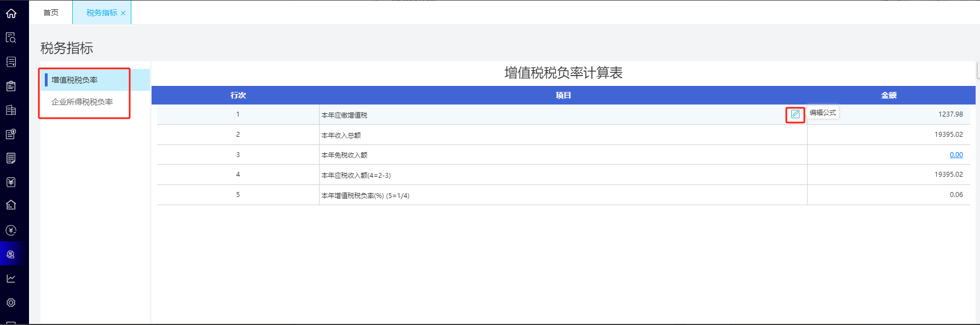Click the edit formula pencil icon
Screen dimensions: 980x325
[795, 114]
